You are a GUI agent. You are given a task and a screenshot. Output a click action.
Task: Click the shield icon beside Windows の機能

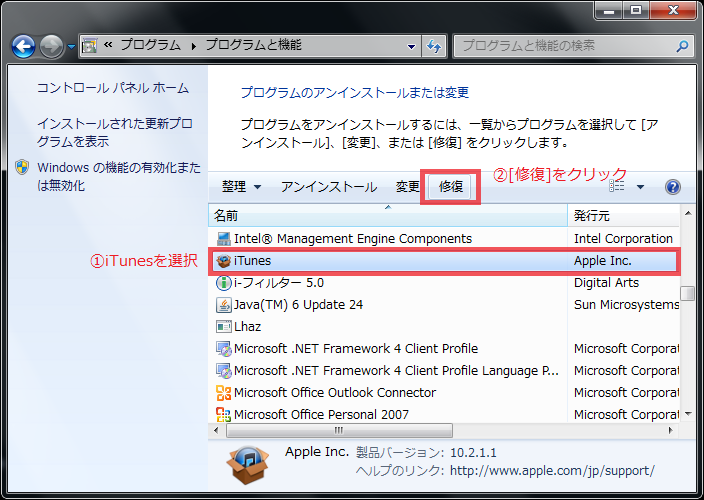tap(22, 167)
